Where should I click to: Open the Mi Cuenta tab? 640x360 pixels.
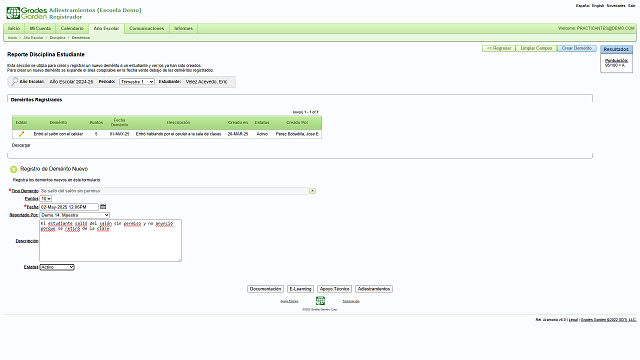coord(40,28)
